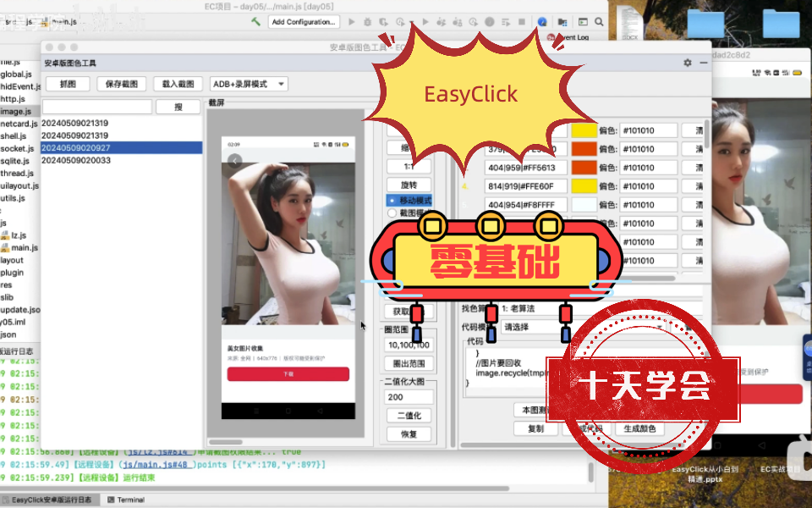Select the plugin folder in the project tree

(12, 273)
